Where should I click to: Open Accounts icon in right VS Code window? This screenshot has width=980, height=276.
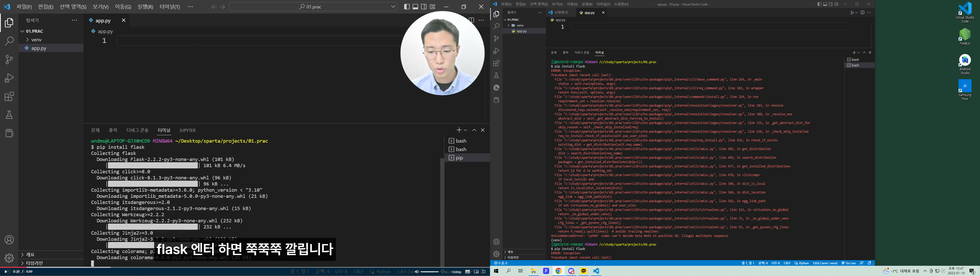coord(496,242)
